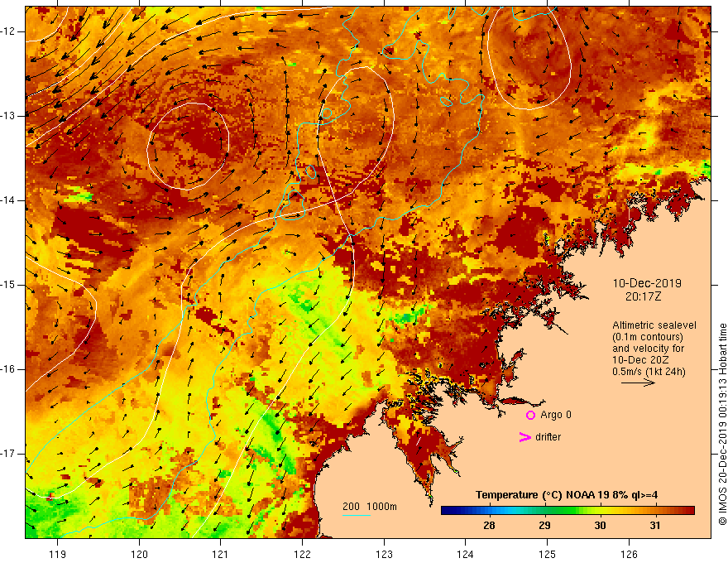Click the 0.5m/s velocity scale arrow
Screen dimensions: 728x563
click(638, 383)
